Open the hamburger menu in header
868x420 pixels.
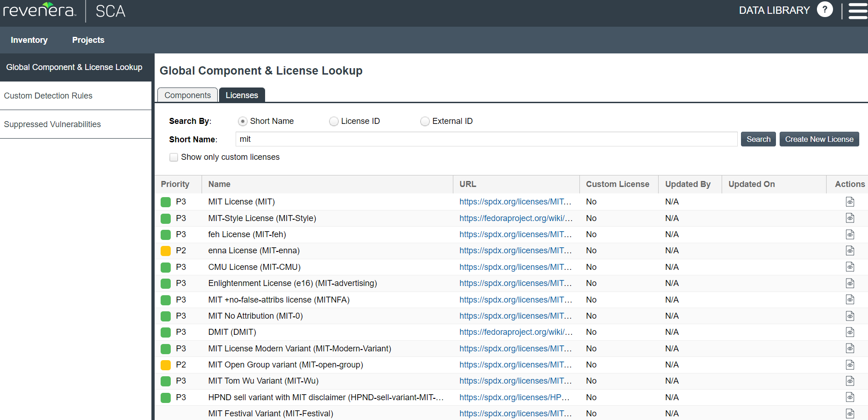(857, 11)
